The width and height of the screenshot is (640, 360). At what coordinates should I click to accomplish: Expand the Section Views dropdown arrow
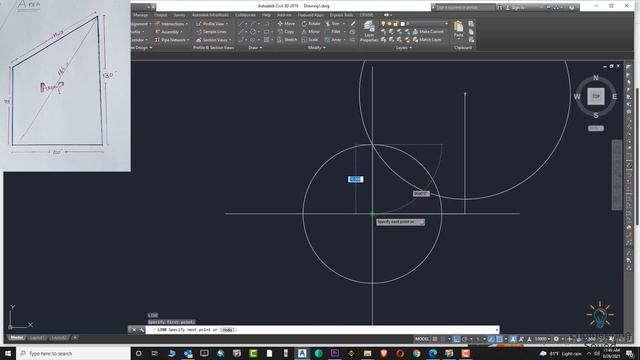click(230, 40)
